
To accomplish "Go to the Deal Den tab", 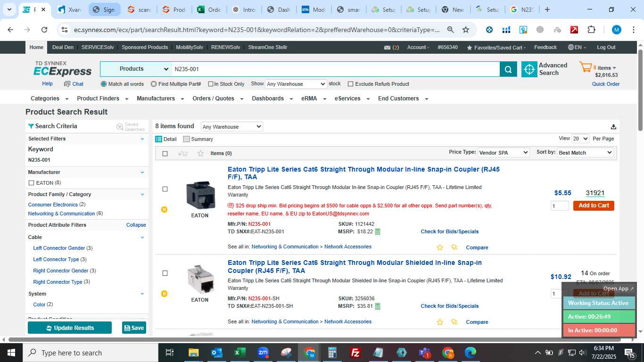I will pos(63,47).
